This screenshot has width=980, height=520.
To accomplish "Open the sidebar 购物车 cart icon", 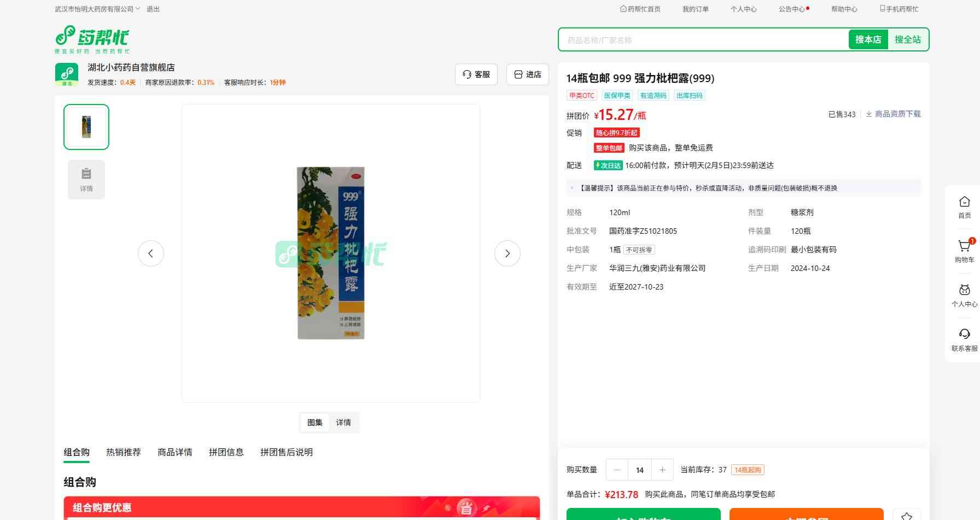I will coord(964,247).
